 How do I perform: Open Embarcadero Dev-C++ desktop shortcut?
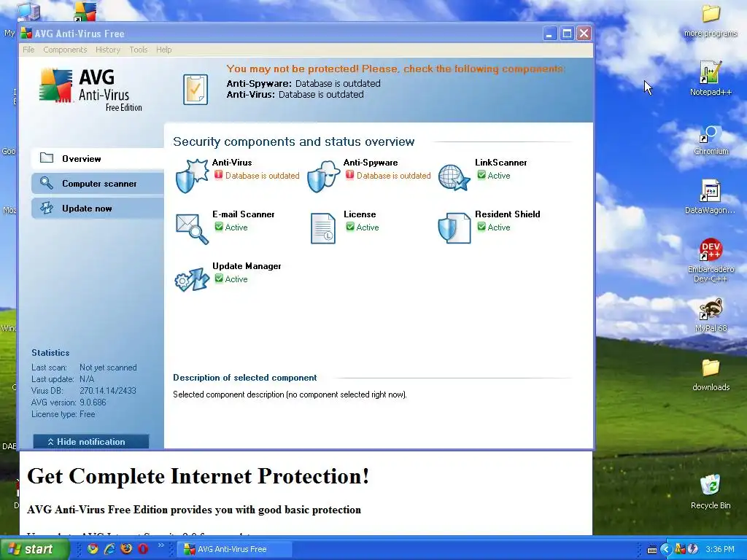pos(711,260)
